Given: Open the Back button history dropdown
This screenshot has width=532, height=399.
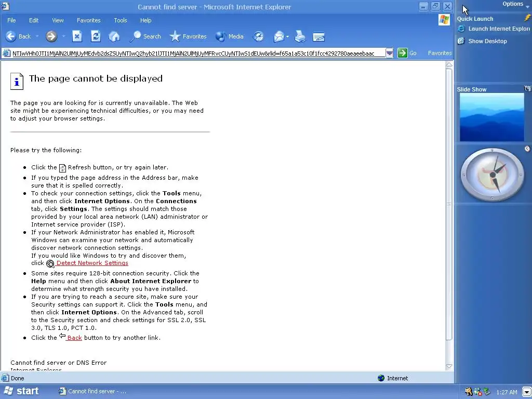Looking at the screenshot, I should point(37,36).
